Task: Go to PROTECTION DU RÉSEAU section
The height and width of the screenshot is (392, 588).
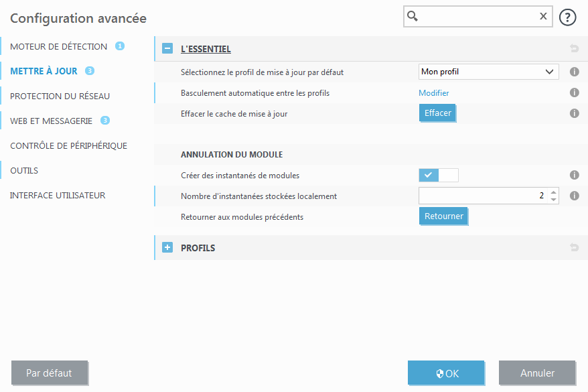Action: click(x=60, y=96)
